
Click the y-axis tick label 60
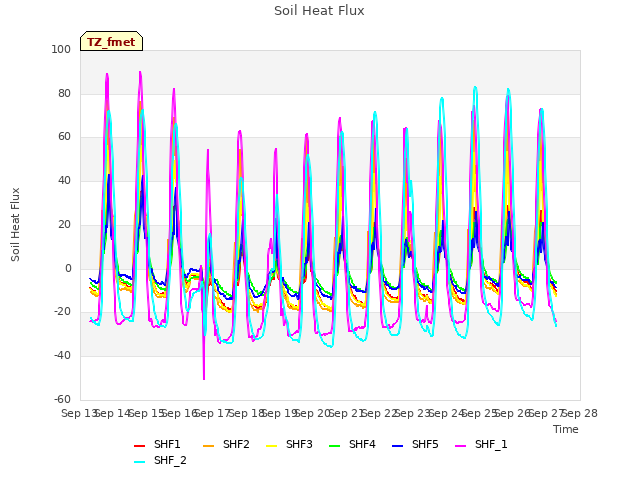pyautogui.click(x=64, y=137)
